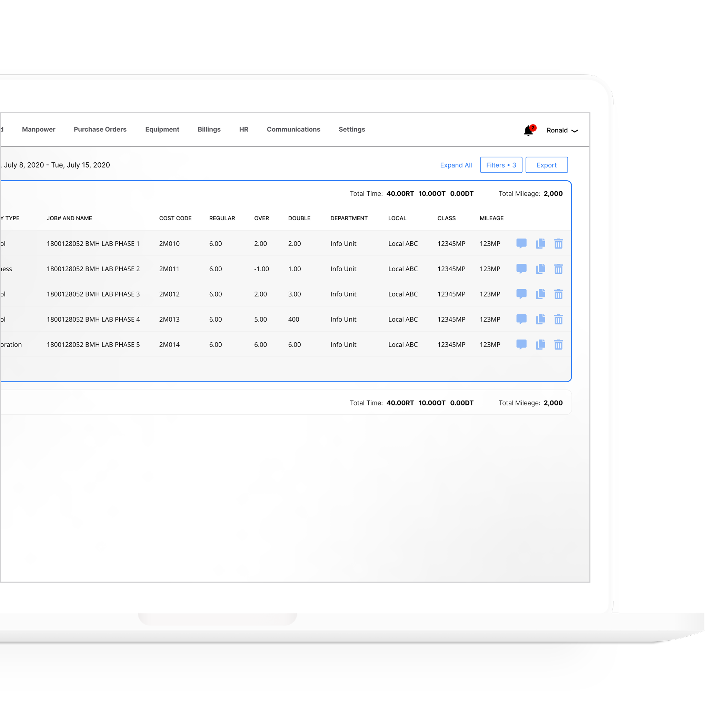Duplicate the BMH LAB PHASE 3 entry
Viewport: 728px width, 727px height.
[x=540, y=294]
